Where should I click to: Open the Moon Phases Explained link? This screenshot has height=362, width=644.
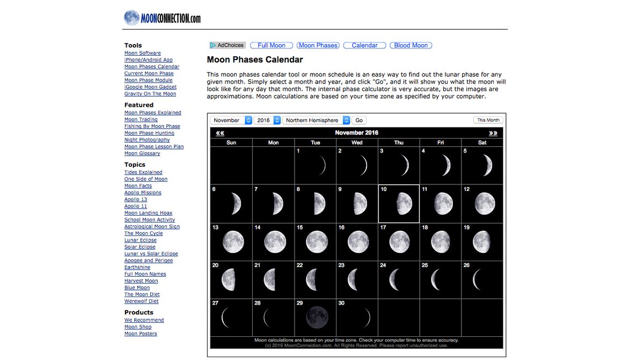[153, 113]
